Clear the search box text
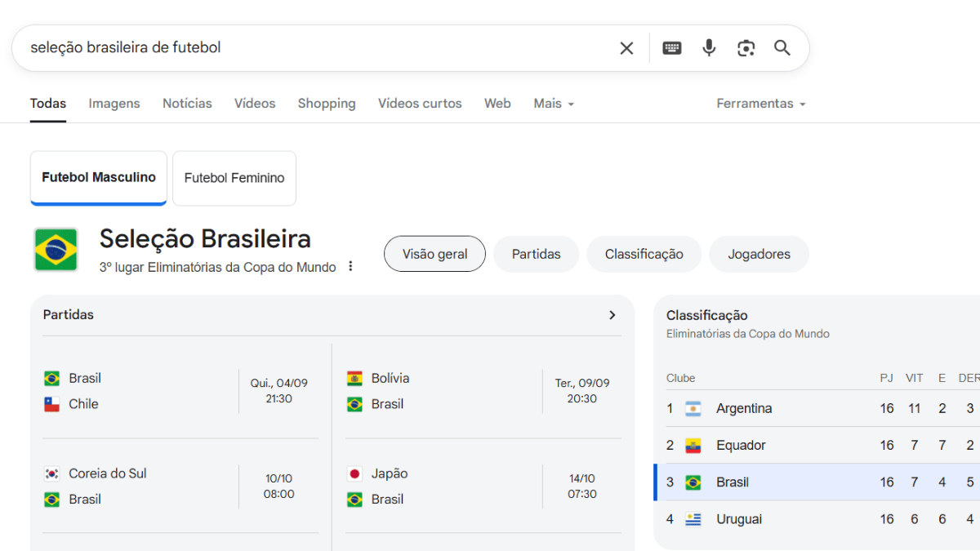The width and height of the screenshot is (980, 551). click(x=626, y=48)
